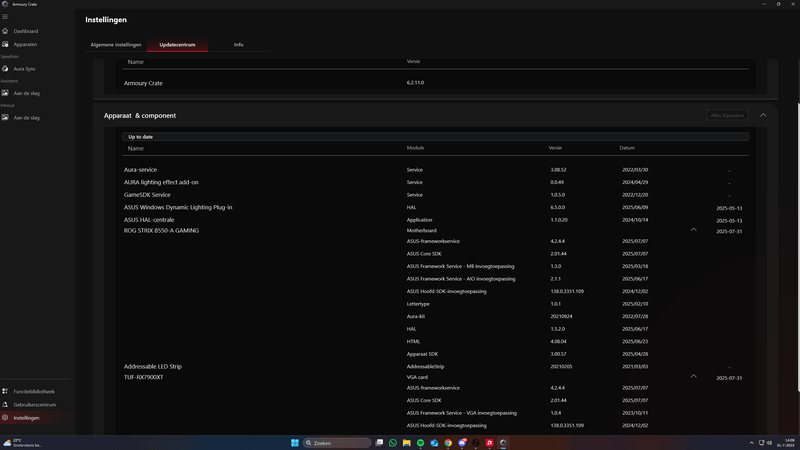800x450 pixels.
Task: Click the Aura-kit module entry
Action: [x=416, y=316]
